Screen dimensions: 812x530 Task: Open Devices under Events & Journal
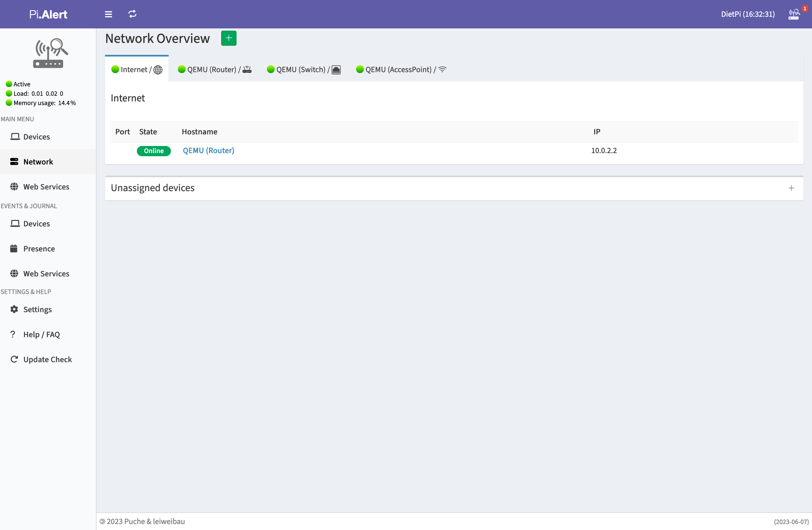[37, 224]
